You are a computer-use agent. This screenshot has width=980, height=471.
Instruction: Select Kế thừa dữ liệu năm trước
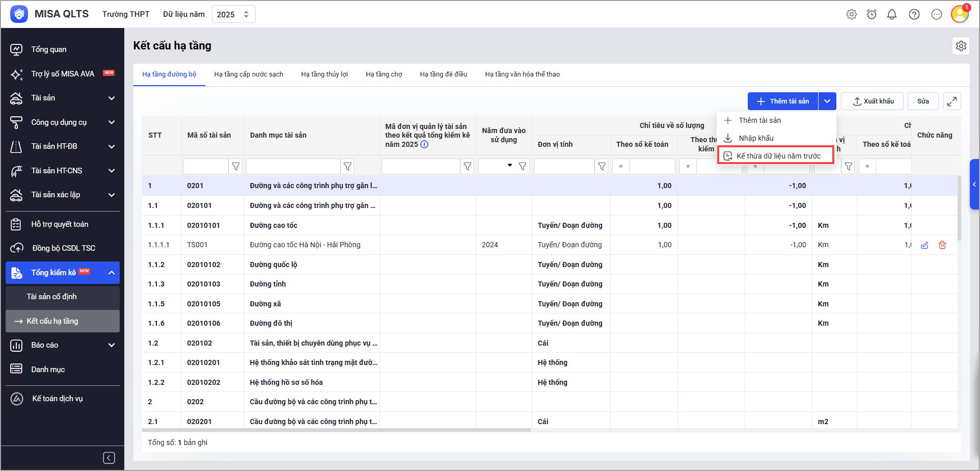(x=778, y=156)
